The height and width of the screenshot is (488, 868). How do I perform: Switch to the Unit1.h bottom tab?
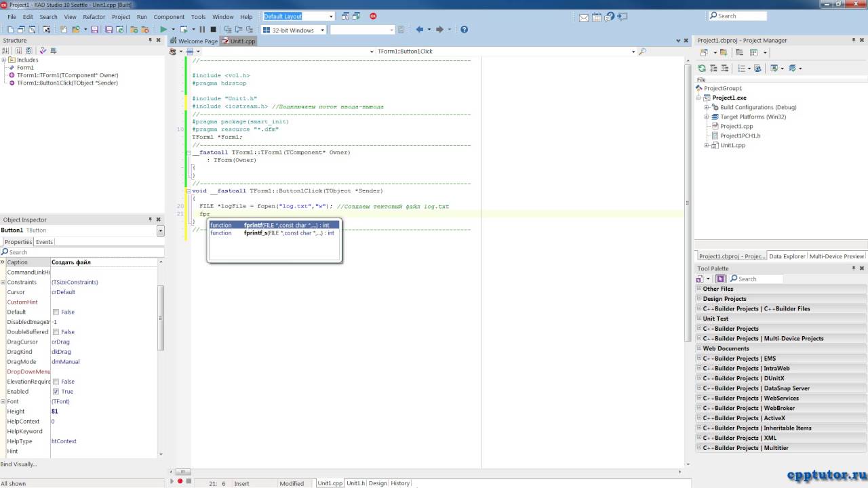point(355,483)
